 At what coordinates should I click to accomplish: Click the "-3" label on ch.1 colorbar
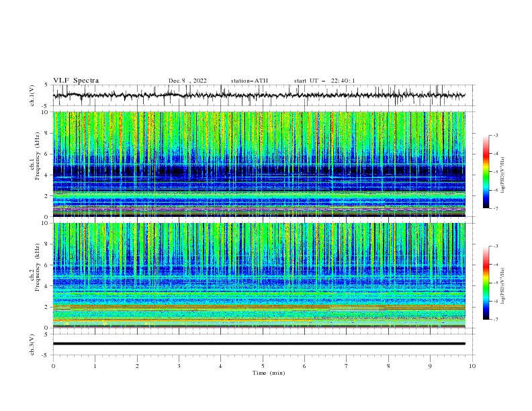[x=496, y=135]
